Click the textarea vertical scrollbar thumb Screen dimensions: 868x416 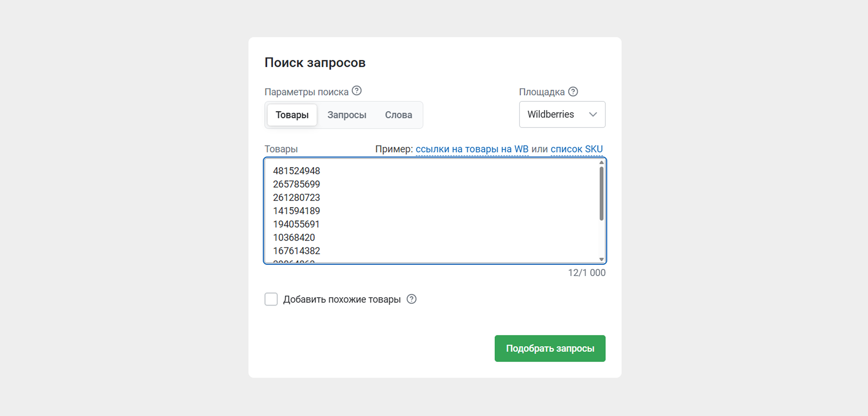[x=601, y=193]
